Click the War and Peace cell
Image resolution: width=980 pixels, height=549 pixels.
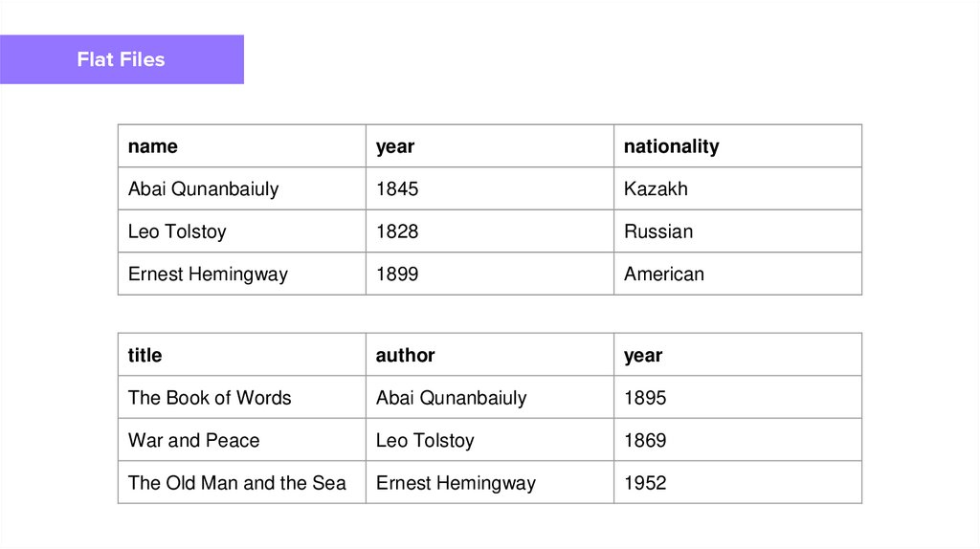coord(194,440)
